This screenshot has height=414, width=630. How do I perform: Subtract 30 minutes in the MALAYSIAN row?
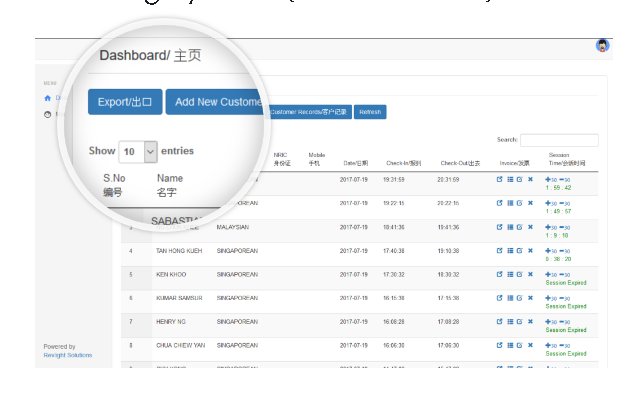pos(565,227)
